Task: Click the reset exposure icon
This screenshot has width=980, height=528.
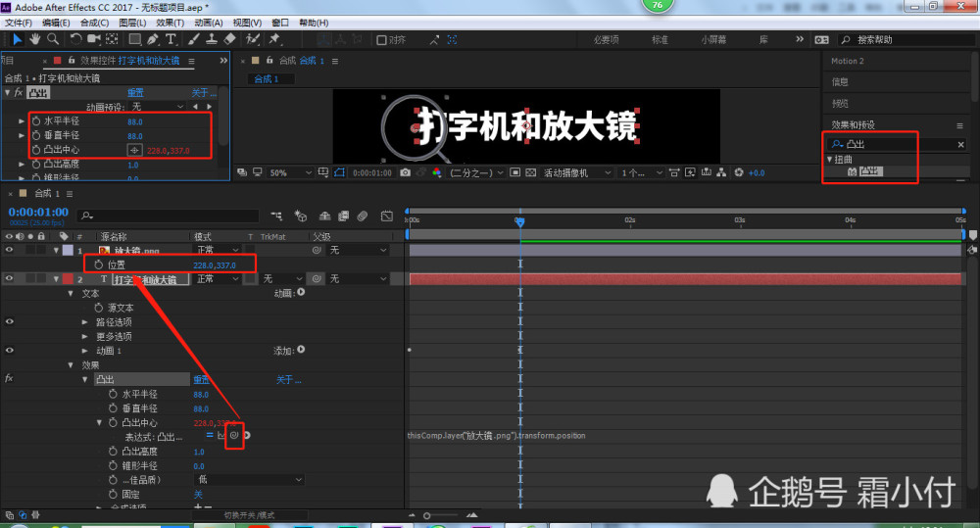Action: (739, 172)
